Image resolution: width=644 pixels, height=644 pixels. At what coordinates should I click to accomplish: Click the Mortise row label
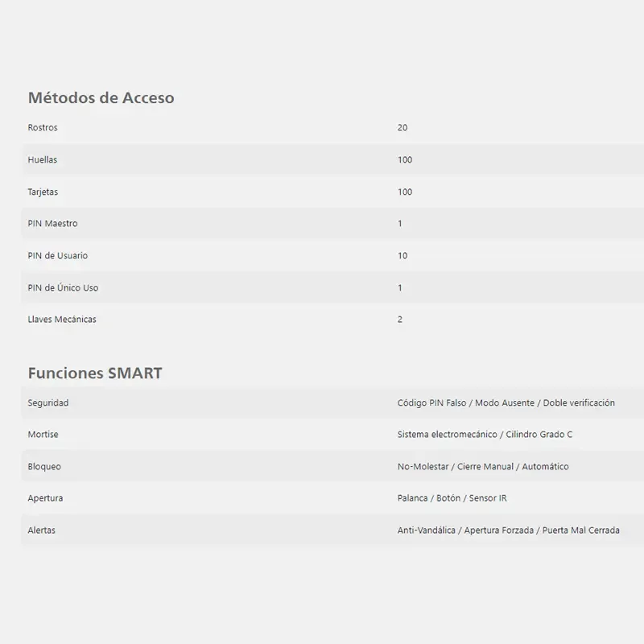pyautogui.click(x=43, y=434)
